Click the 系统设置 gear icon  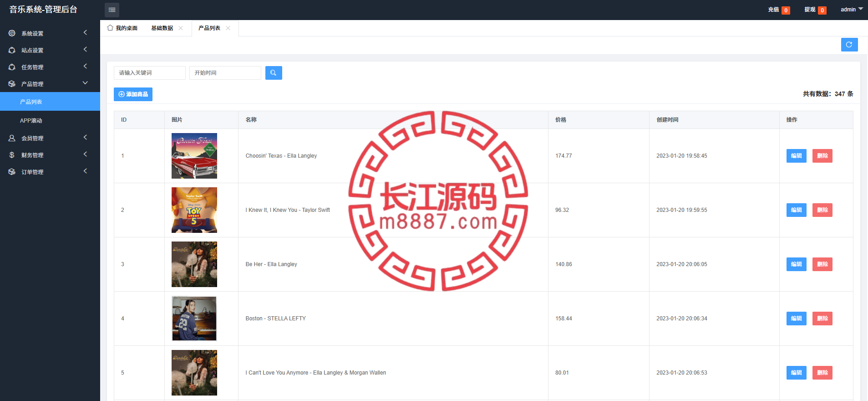coord(12,33)
